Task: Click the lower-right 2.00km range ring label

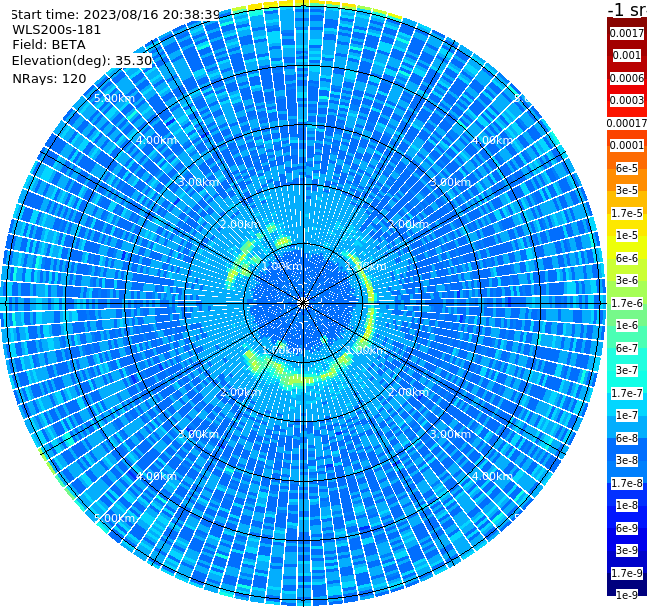Action: click(x=409, y=392)
